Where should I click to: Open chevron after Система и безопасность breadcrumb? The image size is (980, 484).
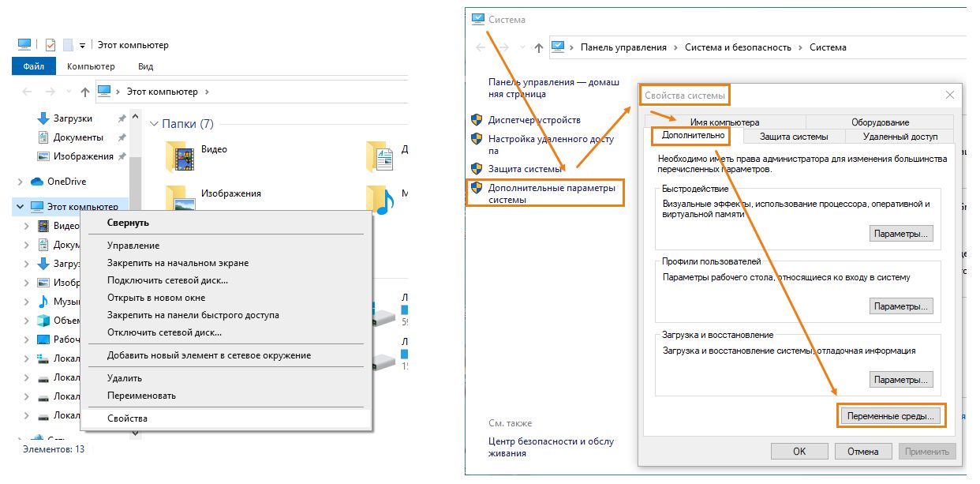(800, 47)
